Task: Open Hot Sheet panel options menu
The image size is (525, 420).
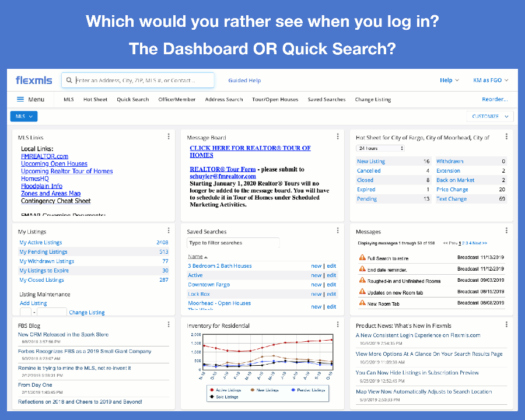Action: click(x=506, y=136)
